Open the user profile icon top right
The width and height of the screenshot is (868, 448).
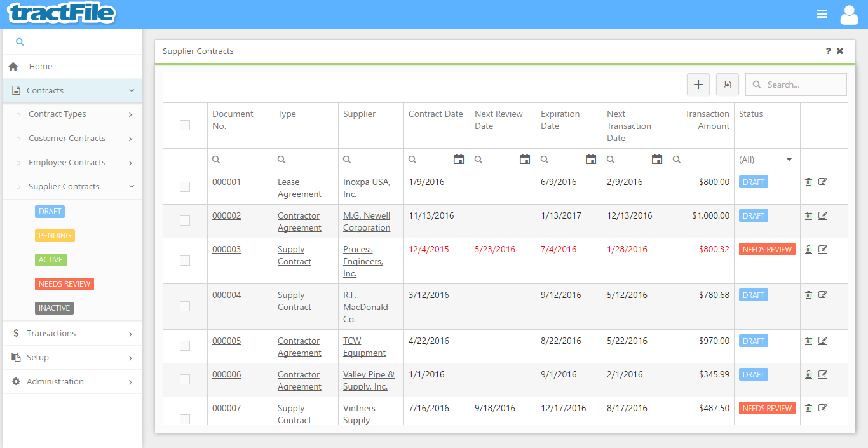tap(849, 13)
